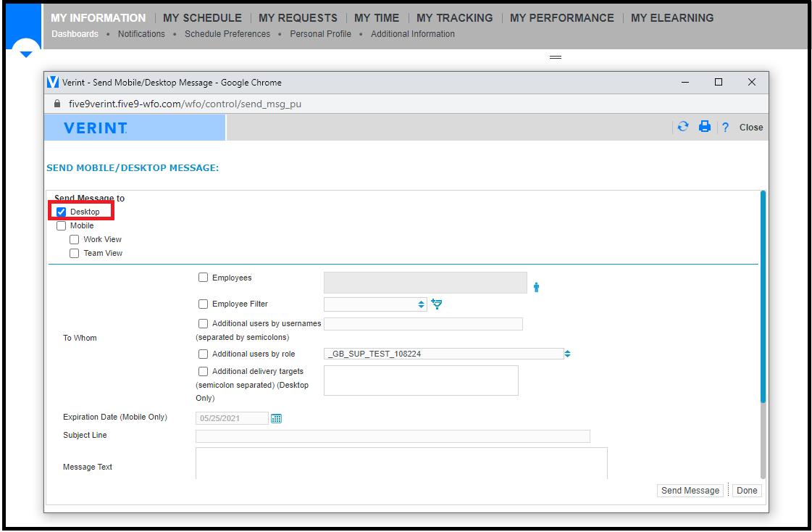Click the Verint V favicon in the title bar
The image size is (812, 532).
[53, 83]
